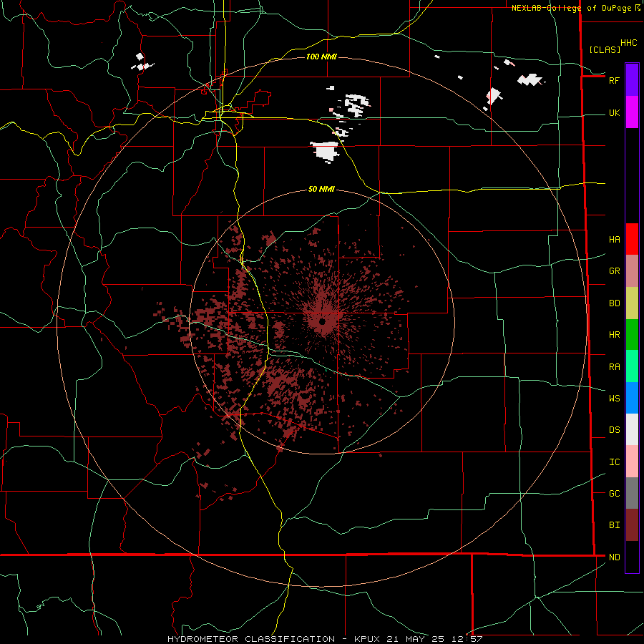
Task: Click the RF purple legend swatch
Action: pyautogui.click(x=632, y=80)
